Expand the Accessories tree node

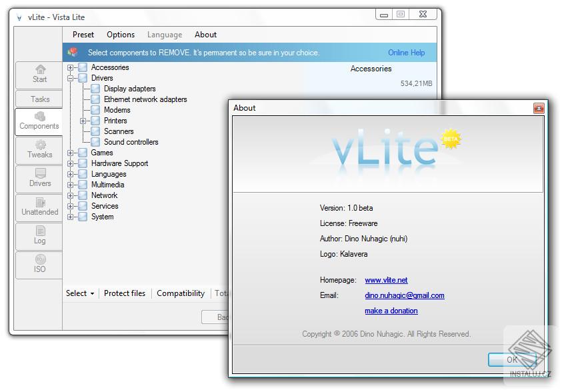tap(70, 67)
